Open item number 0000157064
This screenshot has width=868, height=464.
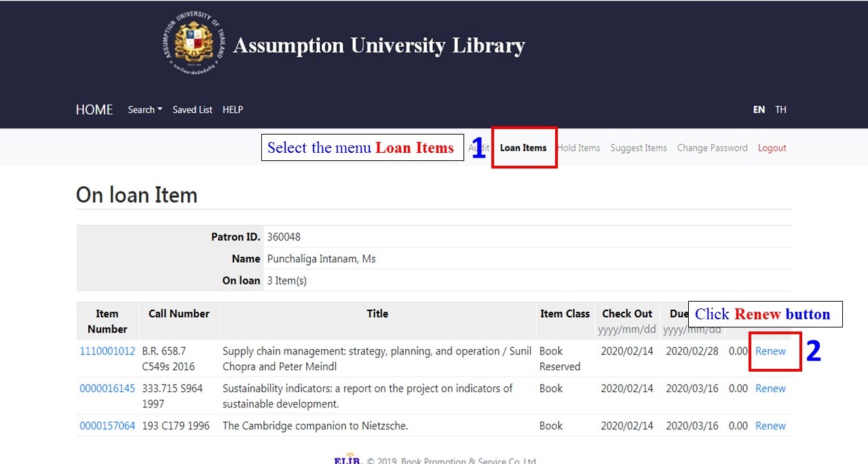(107, 426)
